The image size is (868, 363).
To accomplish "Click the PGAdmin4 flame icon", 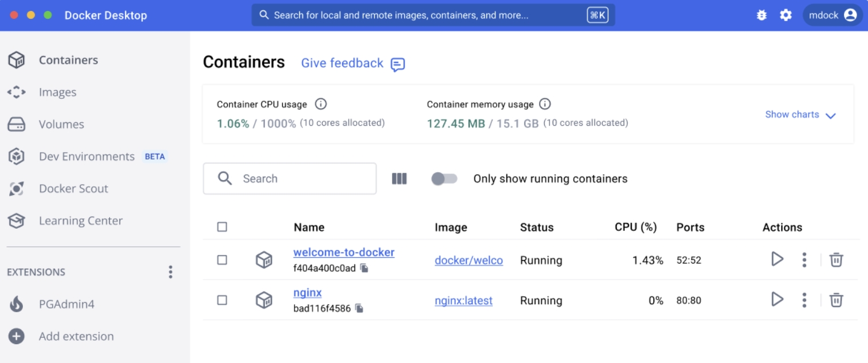I will point(17,304).
